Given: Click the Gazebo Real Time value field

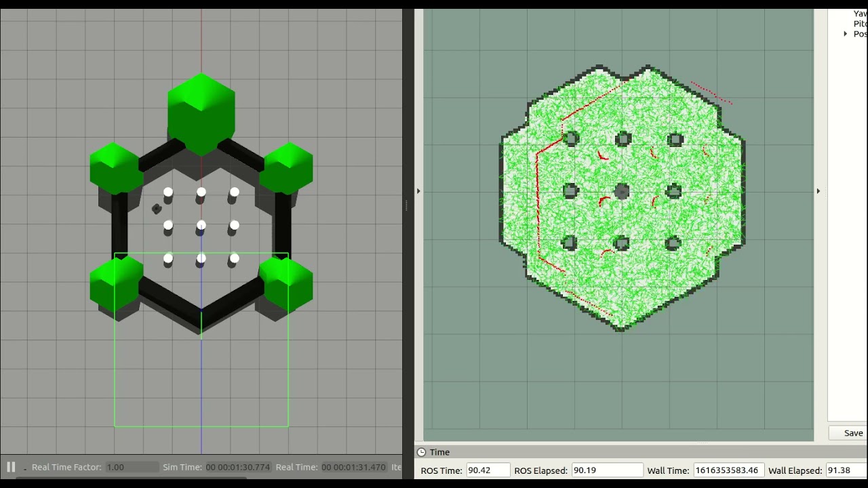Looking at the screenshot, I should pyautogui.click(x=353, y=467).
